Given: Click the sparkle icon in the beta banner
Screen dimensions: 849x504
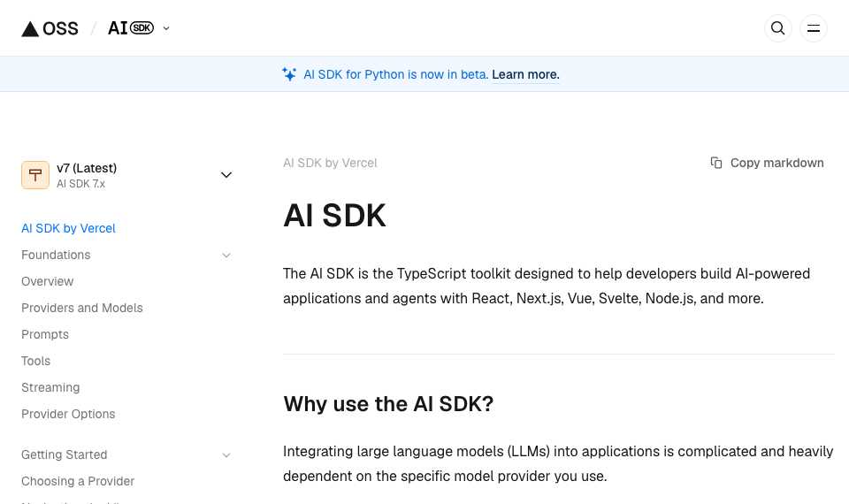Looking at the screenshot, I should click(289, 74).
